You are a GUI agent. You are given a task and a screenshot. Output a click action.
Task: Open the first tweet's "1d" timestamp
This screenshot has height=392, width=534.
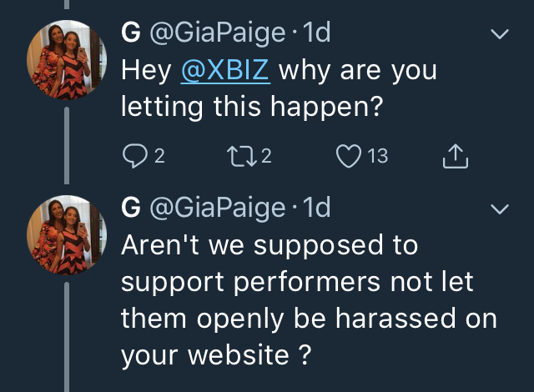(317, 32)
